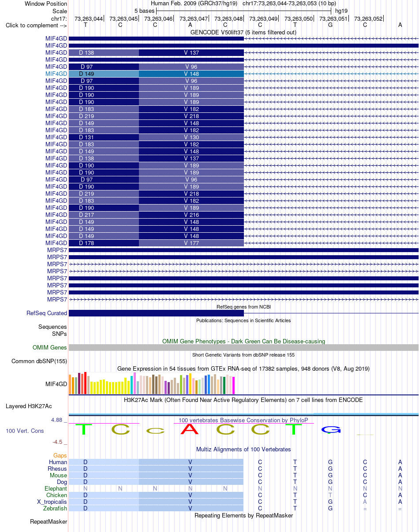Click the Chicken species label
419x532 pixels.
(x=57, y=495)
